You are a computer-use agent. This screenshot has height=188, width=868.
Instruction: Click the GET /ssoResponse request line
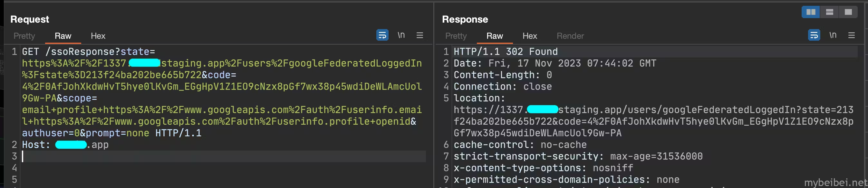click(x=89, y=52)
